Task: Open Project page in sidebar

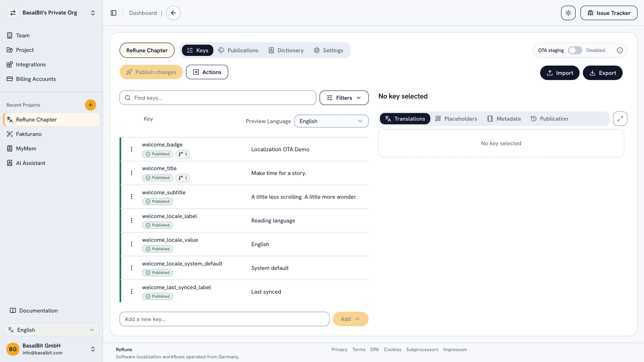Action: click(51, 50)
